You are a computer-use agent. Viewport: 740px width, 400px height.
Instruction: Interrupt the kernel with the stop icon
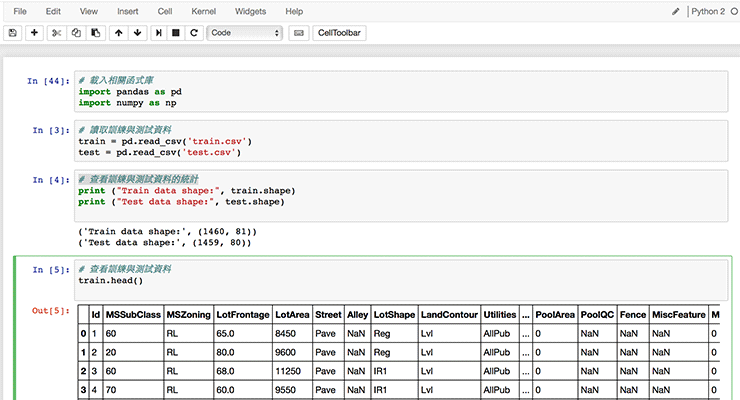(x=176, y=33)
